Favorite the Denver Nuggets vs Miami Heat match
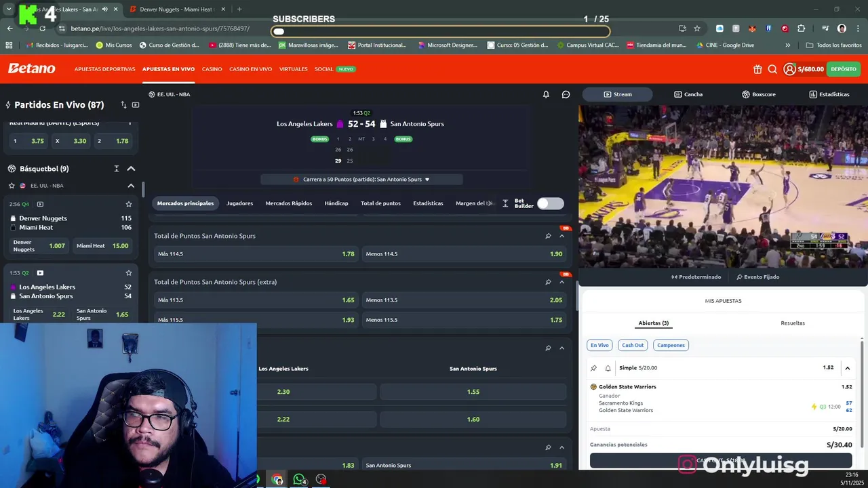The image size is (868, 488). pos(129,204)
